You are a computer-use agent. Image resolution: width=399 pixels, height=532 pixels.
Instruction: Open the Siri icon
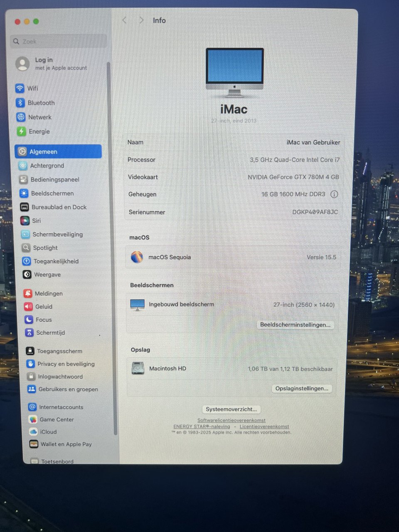[25, 221]
